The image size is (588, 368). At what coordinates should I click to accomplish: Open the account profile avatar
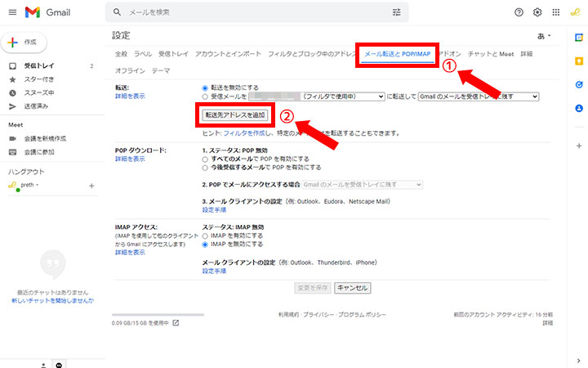575,12
